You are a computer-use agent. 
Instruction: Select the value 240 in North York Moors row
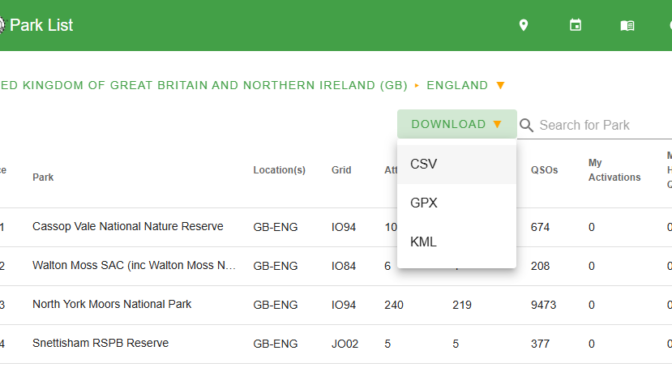(394, 305)
